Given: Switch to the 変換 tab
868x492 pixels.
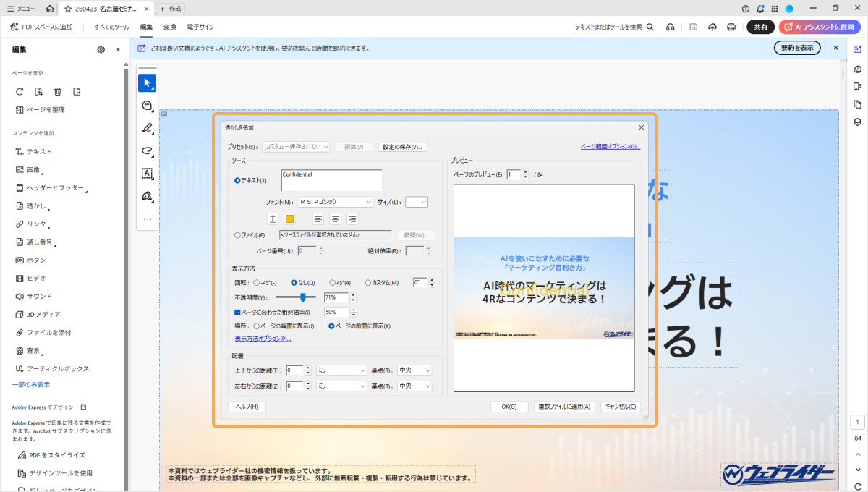Looking at the screenshot, I should [170, 27].
